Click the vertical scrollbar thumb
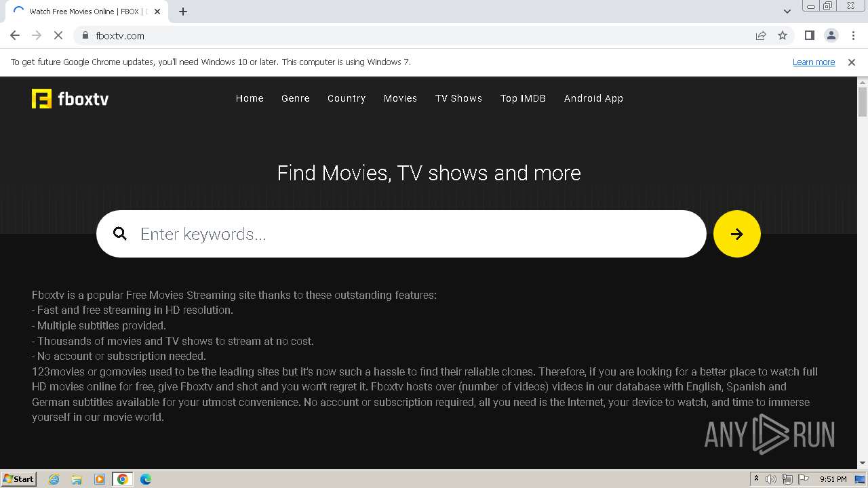This screenshot has height=488, width=868. pos(863,102)
